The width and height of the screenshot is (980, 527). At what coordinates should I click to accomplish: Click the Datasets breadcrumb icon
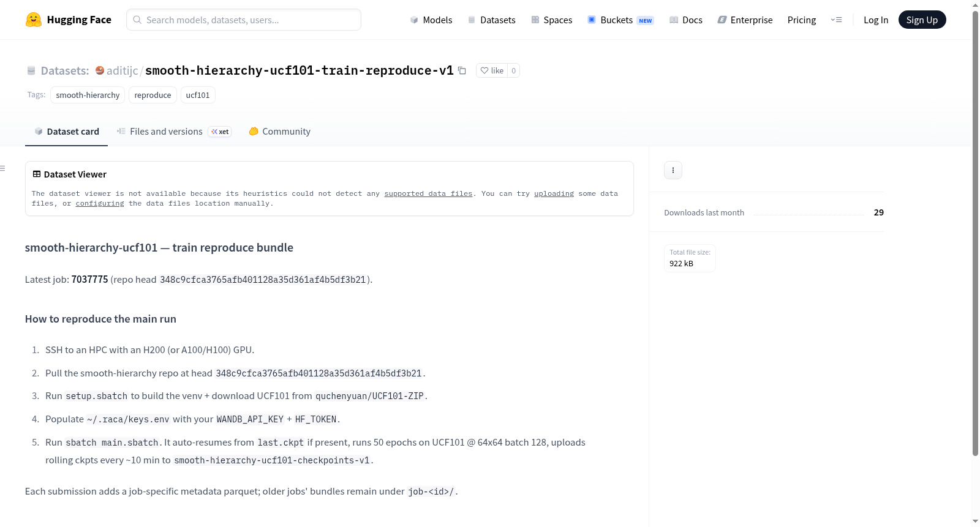[31, 71]
